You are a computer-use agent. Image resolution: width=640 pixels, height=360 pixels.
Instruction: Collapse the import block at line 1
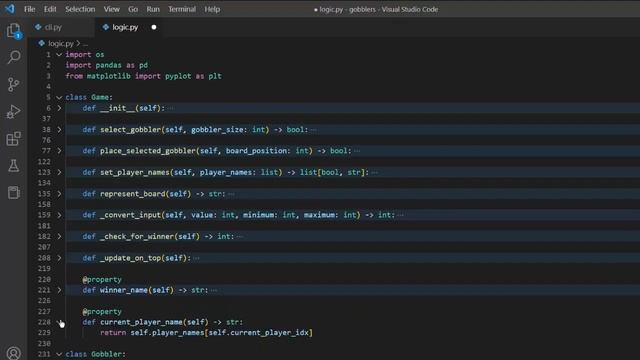(x=59, y=54)
